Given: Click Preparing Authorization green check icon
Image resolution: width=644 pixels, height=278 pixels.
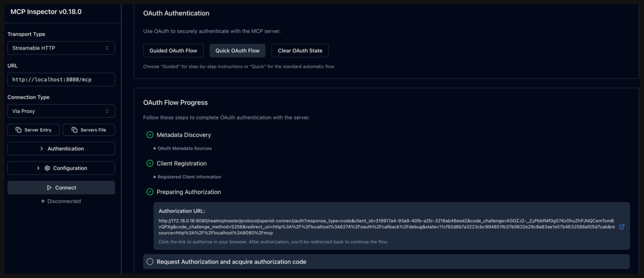Looking at the screenshot, I should 150,192.
